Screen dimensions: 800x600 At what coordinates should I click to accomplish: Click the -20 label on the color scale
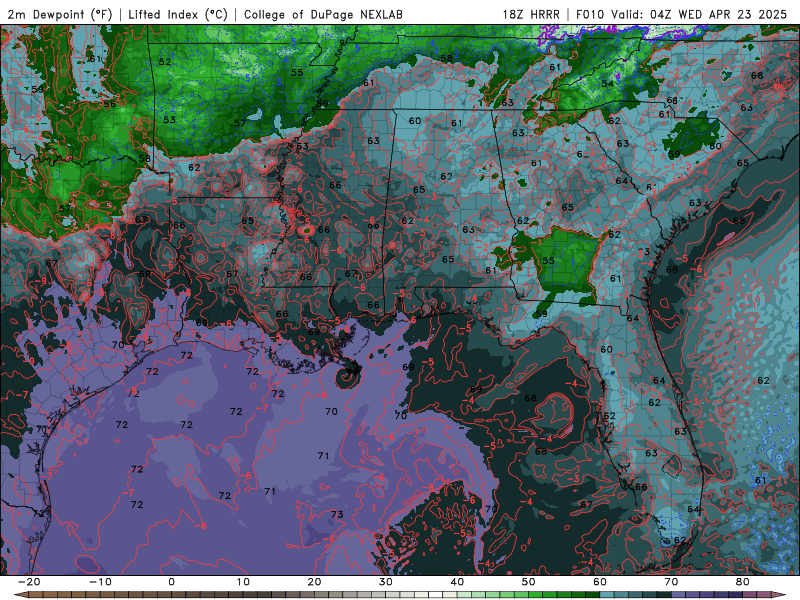(28, 582)
